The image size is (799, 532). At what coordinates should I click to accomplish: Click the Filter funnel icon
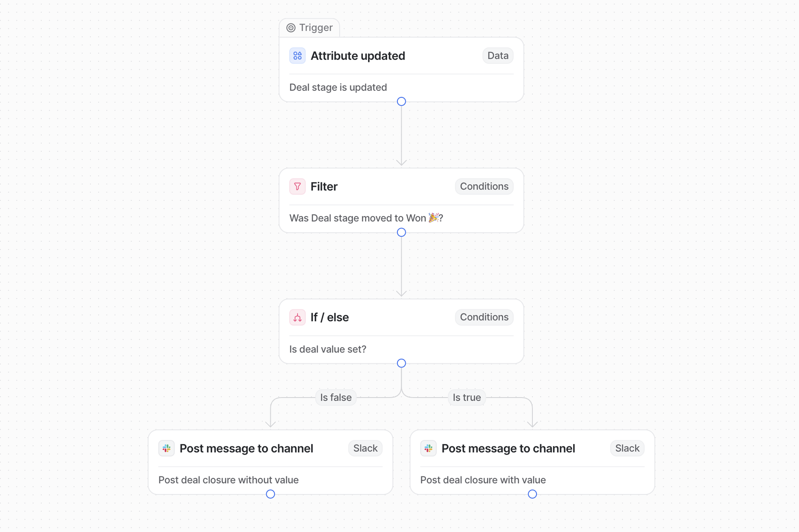297,187
